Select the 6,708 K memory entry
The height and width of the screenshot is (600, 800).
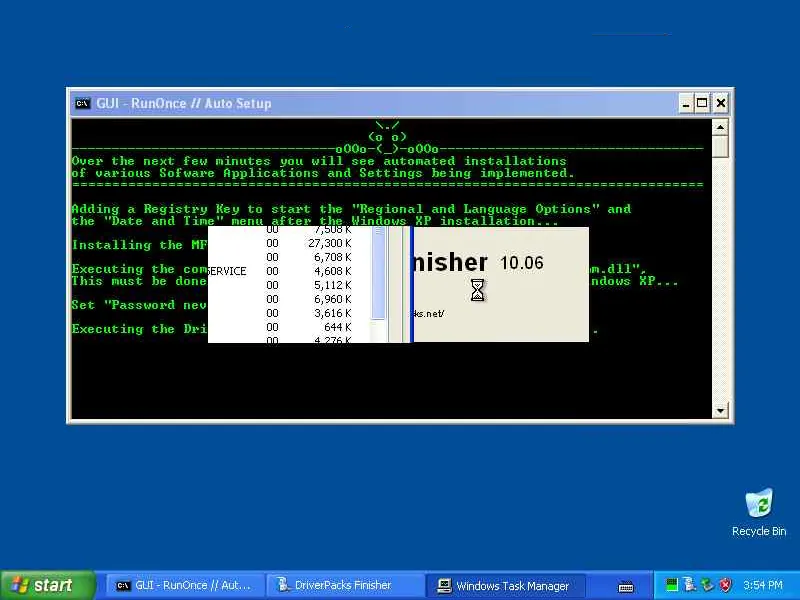point(332,257)
